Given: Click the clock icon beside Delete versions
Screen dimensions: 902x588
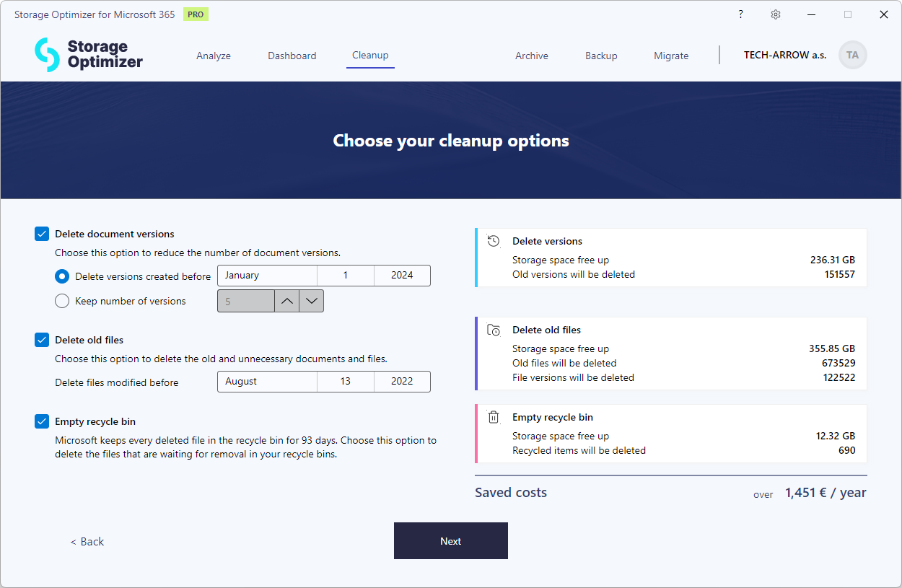Looking at the screenshot, I should [x=494, y=241].
